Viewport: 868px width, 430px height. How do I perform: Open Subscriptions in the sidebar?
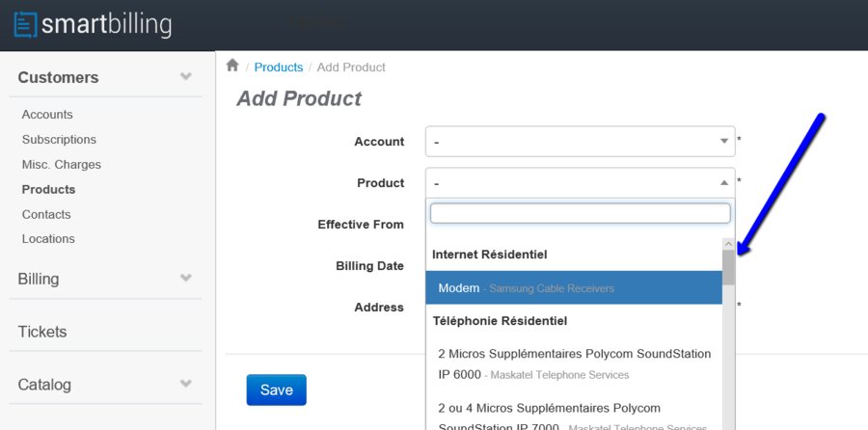(59, 140)
